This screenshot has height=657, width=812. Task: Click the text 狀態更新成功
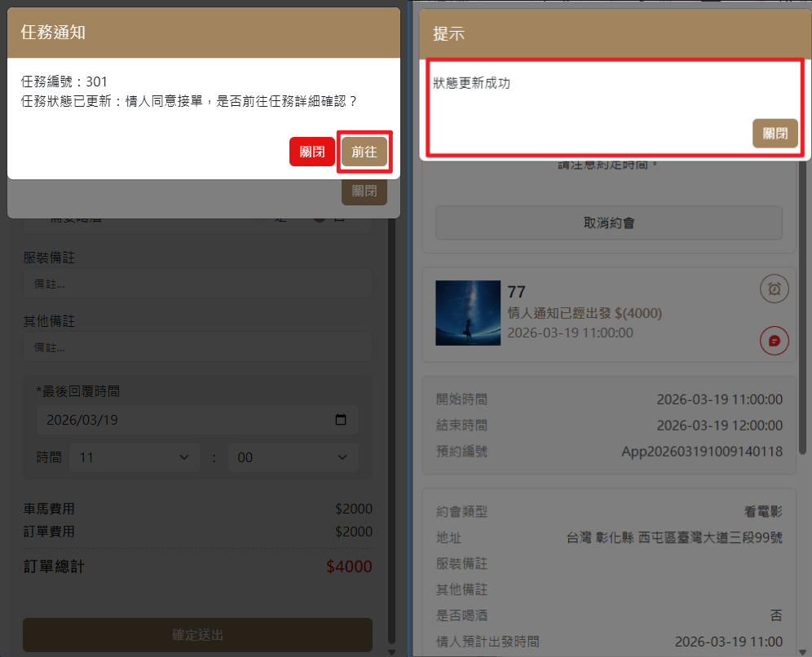coord(471,83)
